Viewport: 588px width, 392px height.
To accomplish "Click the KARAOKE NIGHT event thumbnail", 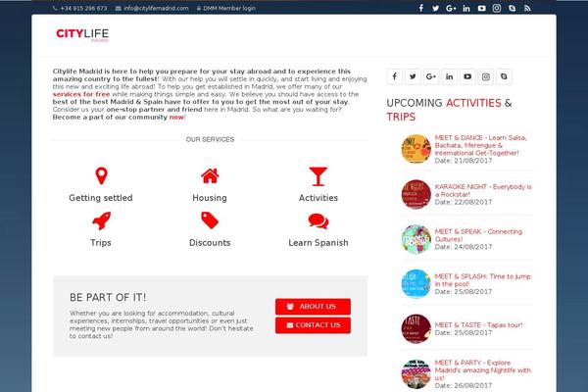I will [416, 194].
